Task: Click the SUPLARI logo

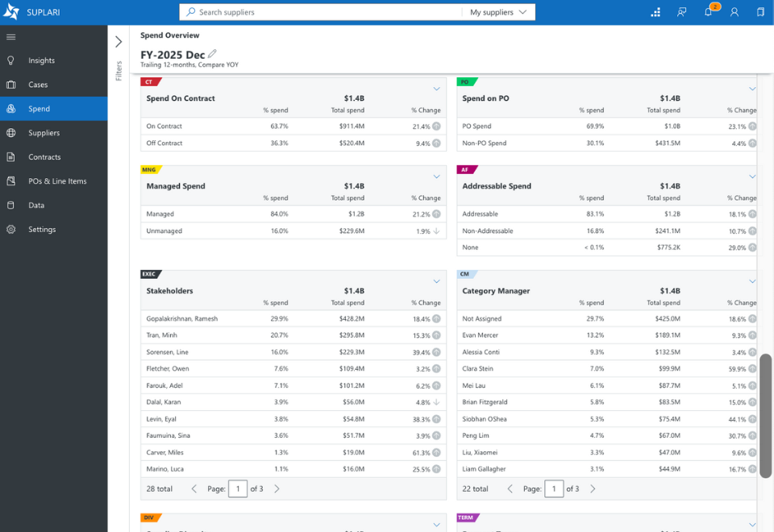Action: click(x=31, y=12)
